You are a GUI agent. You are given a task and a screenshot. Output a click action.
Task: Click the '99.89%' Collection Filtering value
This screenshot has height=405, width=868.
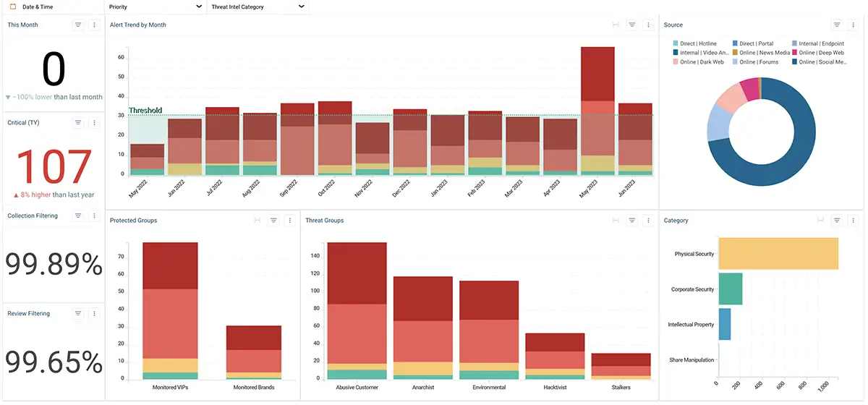[x=54, y=265]
